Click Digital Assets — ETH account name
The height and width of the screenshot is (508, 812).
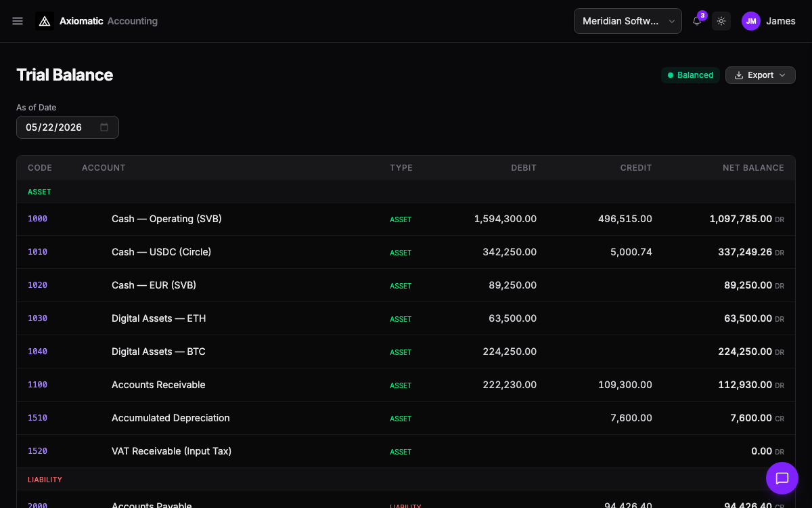(158, 318)
